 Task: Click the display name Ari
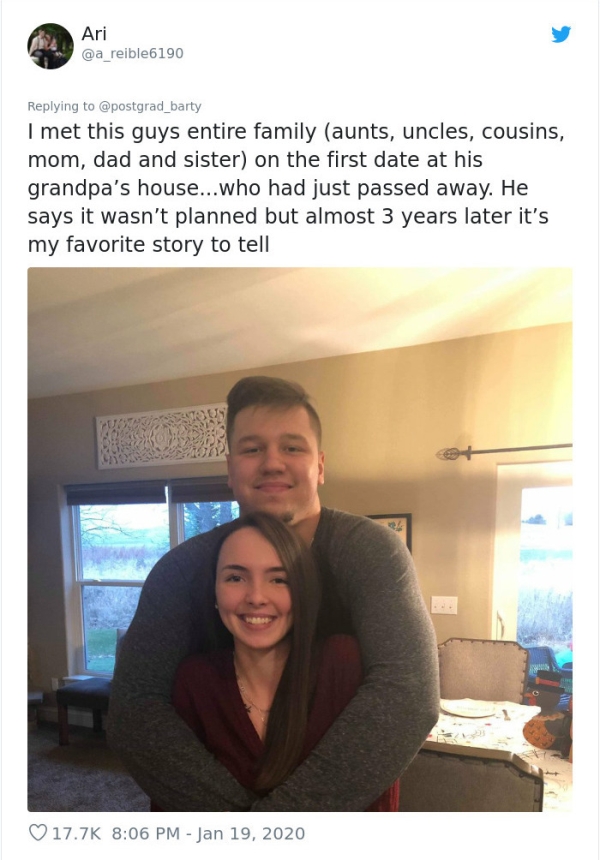coord(94,33)
